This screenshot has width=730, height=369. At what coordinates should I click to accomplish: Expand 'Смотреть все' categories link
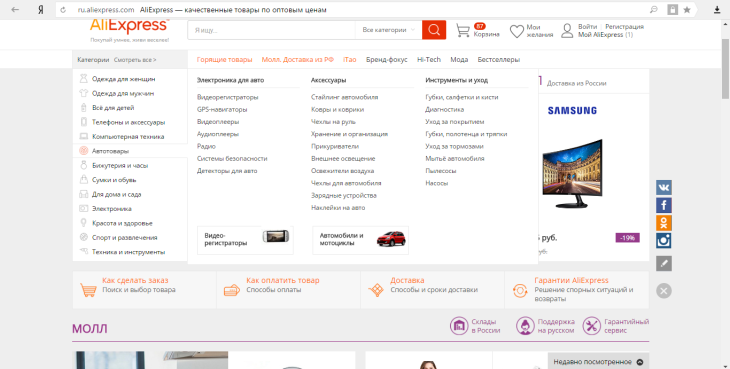[x=135, y=60]
